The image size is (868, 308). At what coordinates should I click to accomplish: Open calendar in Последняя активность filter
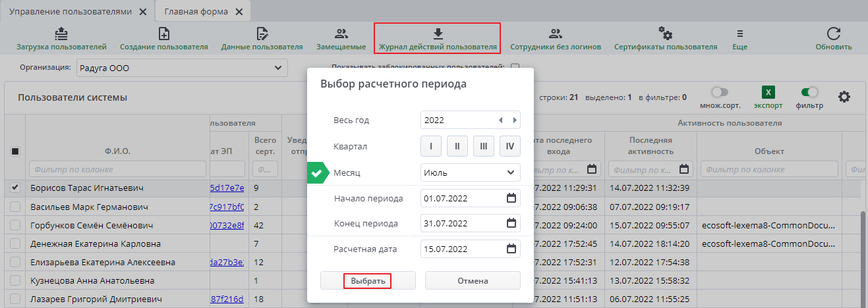click(684, 169)
